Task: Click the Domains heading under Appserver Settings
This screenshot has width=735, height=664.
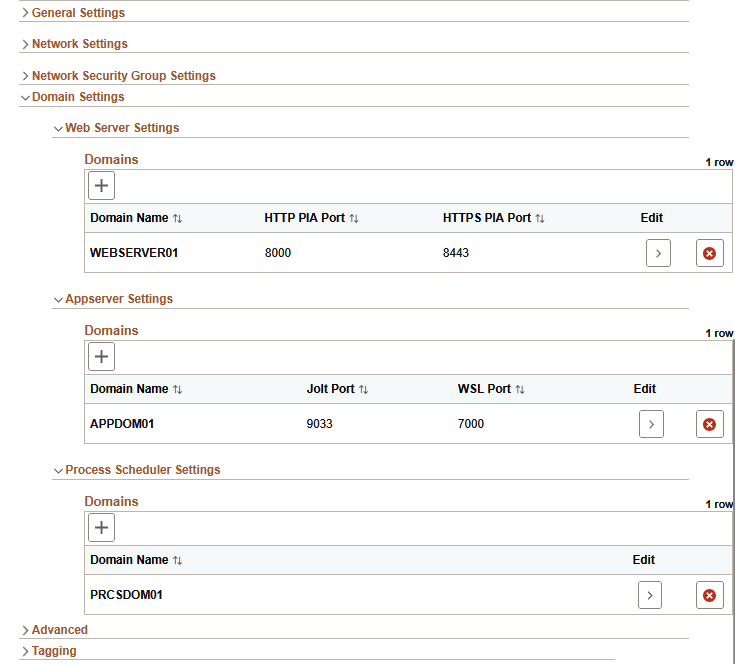Action: click(111, 331)
